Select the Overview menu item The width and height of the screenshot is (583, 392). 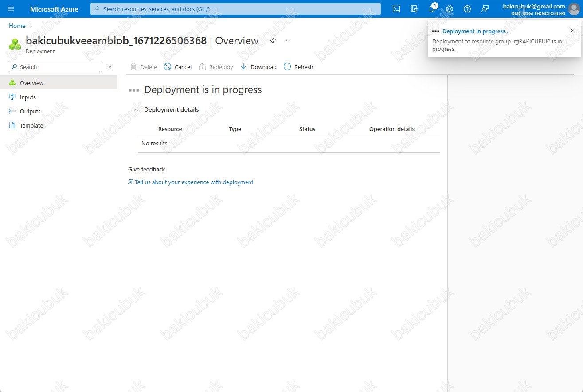(59, 83)
